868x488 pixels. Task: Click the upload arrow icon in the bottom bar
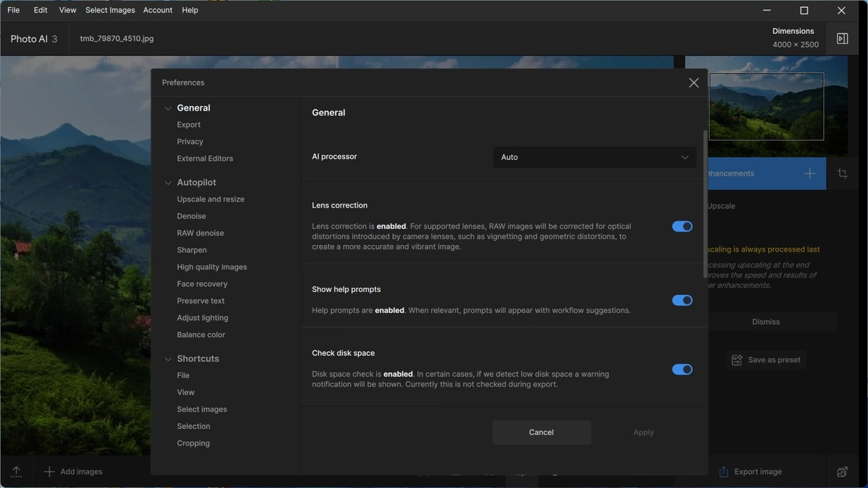pyautogui.click(x=16, y=471)
